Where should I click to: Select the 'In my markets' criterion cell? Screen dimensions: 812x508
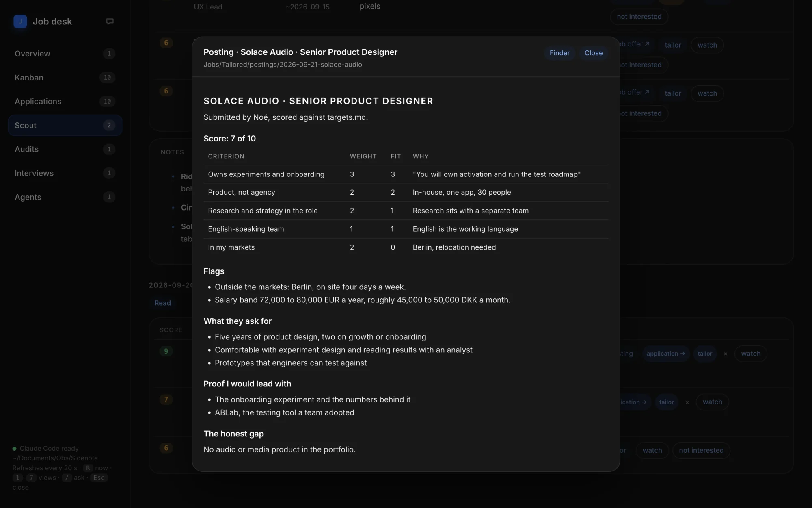pos(231,247)
